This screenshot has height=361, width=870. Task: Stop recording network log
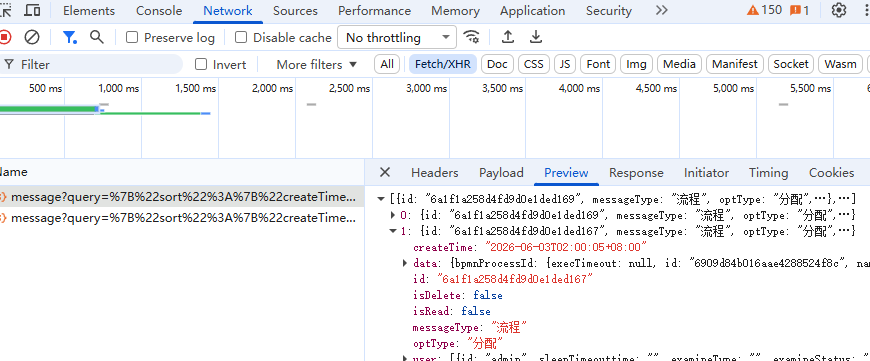pos(4,37)
